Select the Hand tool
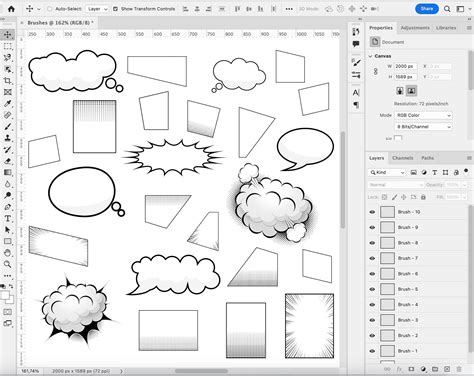Viewport: 474px width, 376px height. [x=7, y=253]
